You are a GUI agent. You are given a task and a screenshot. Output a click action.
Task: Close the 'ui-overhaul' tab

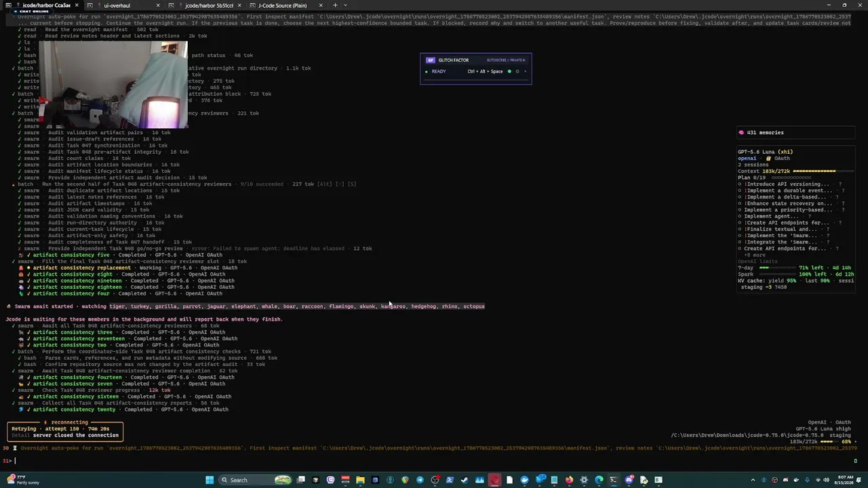click(x=157, y=5)
